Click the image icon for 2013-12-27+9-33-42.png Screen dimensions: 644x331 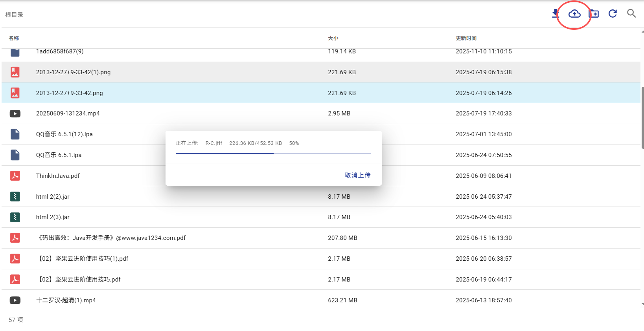15,93
